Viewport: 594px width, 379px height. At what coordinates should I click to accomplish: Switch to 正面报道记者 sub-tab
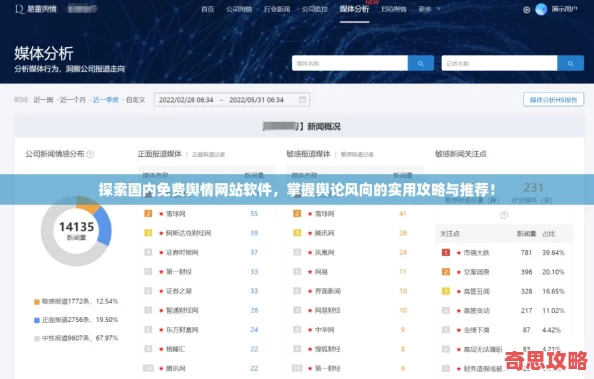(x=208, y=155)
